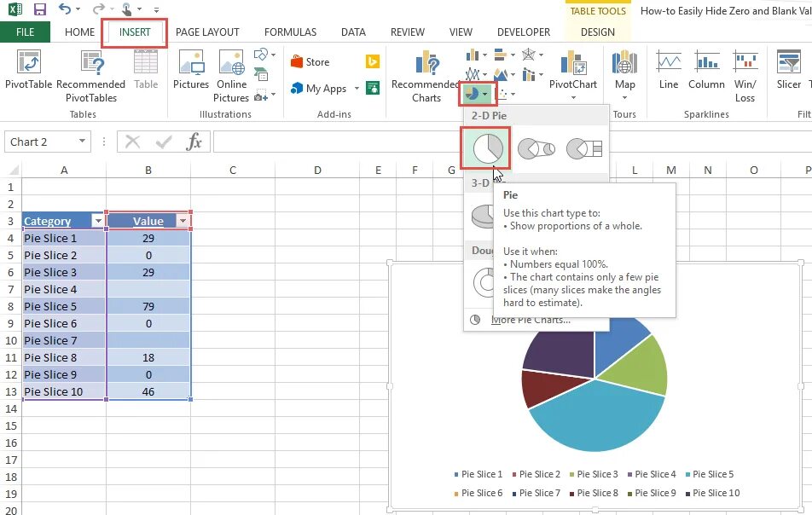Toggle Touch/Mouse mode icon

(x=126, y=9)
